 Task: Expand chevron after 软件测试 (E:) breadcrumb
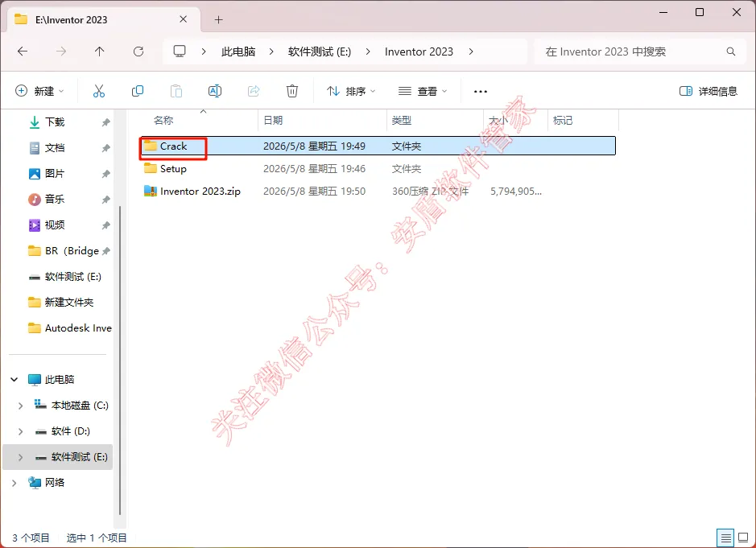pyautogui.click(x=369, y=52)
